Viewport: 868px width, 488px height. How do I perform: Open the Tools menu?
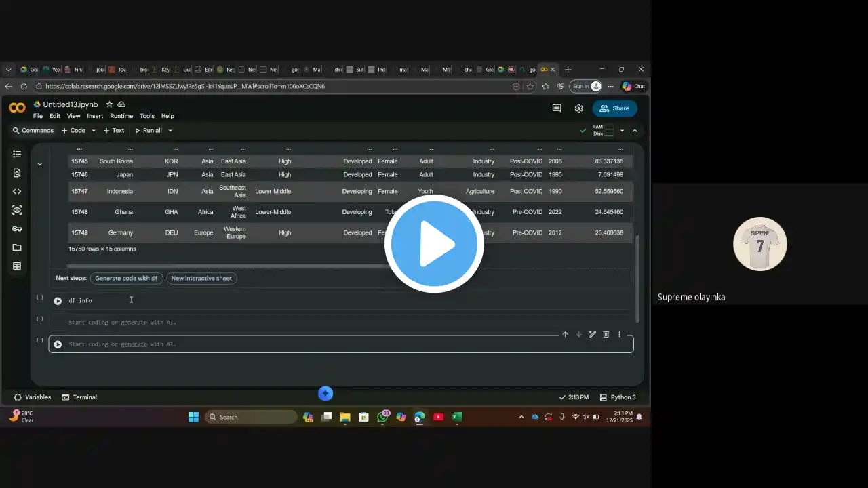point(147,116)
